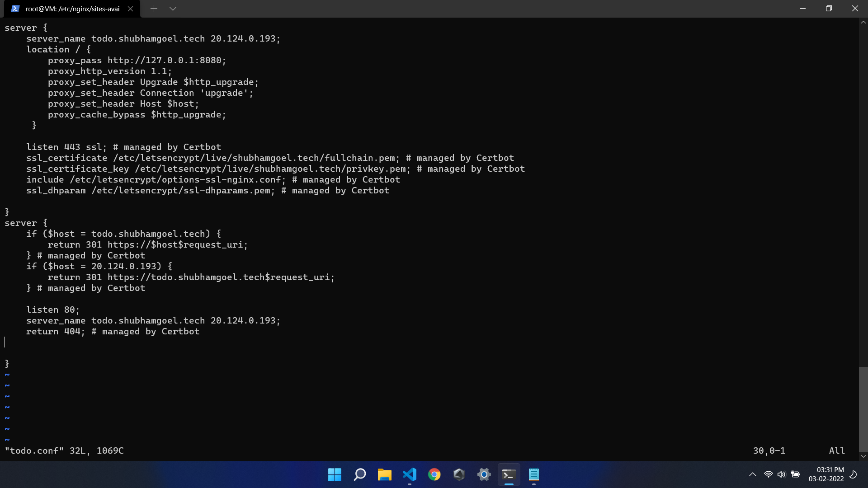Open the Start menu from the taskbar

point(335,474)
